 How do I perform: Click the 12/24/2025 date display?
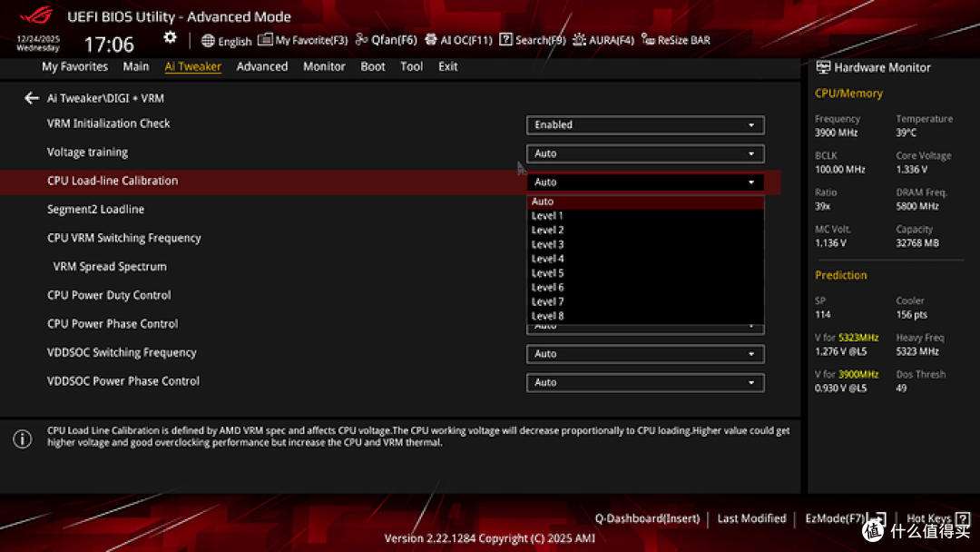(x=38, y=39)
